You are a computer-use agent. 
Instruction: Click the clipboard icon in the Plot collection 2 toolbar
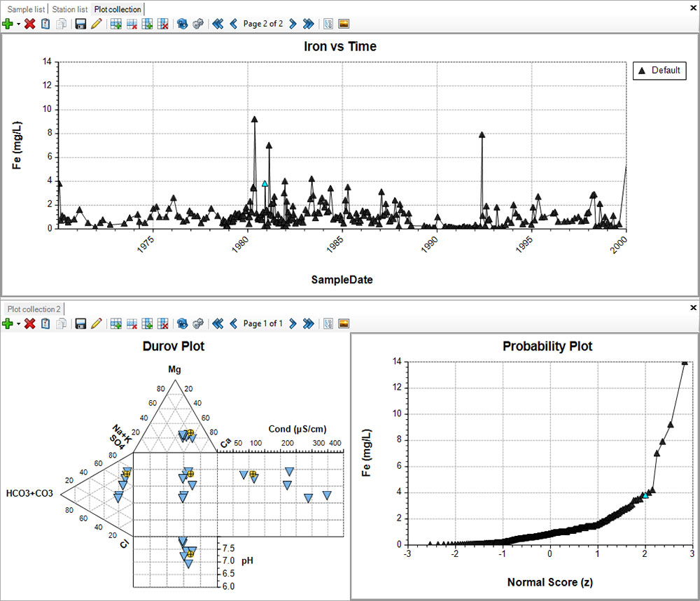coord(45,324)
